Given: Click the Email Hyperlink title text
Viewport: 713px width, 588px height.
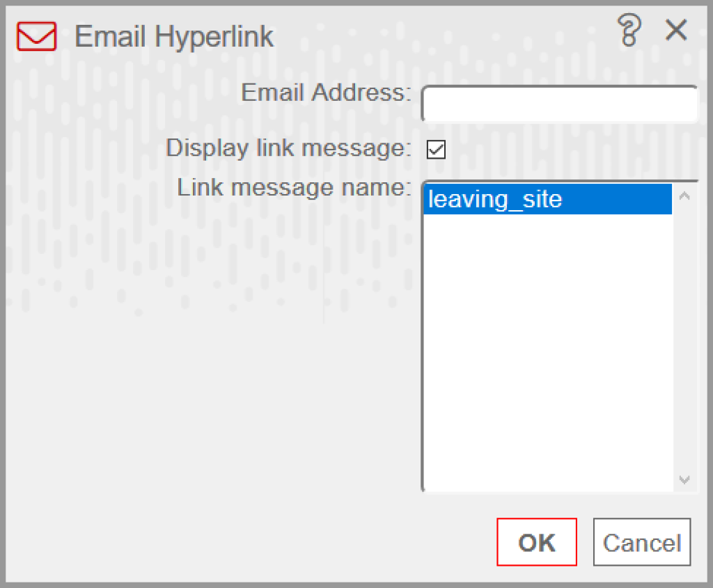Looking at the screenshot, I should click(x=174, y=37).
